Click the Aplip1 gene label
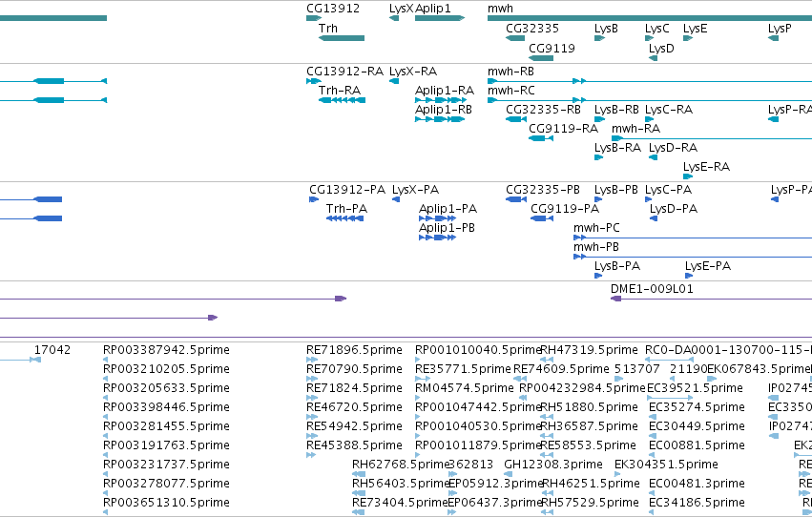This screenshot has height=517, width=812. 433,9
